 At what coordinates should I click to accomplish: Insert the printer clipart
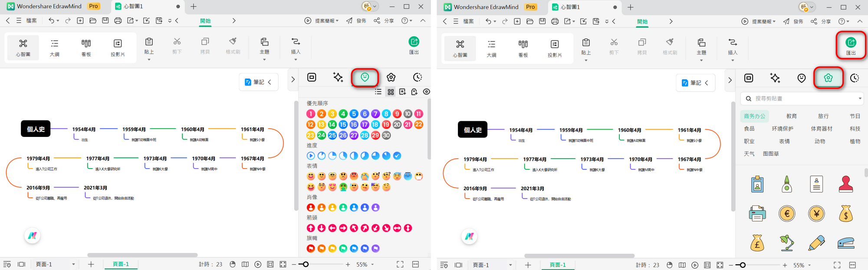757,214
